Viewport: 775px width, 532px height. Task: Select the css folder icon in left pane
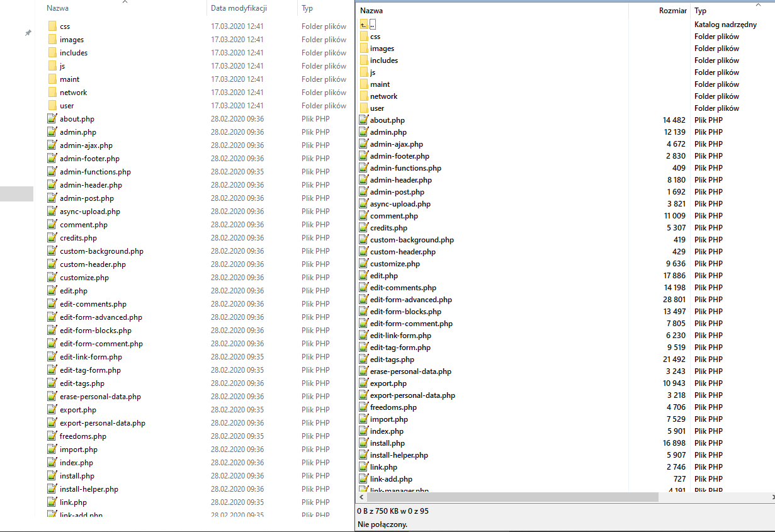[52, 26]
